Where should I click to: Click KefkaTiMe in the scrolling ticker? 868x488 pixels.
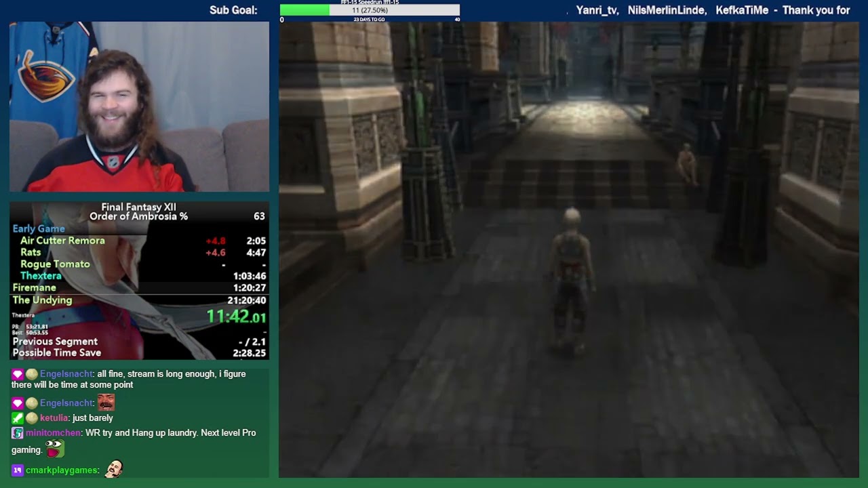(742, 10)
